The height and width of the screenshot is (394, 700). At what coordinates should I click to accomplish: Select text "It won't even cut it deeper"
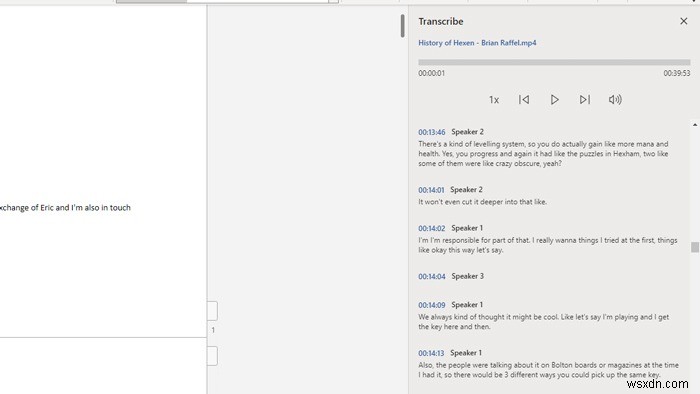click(x=458, y=202)
